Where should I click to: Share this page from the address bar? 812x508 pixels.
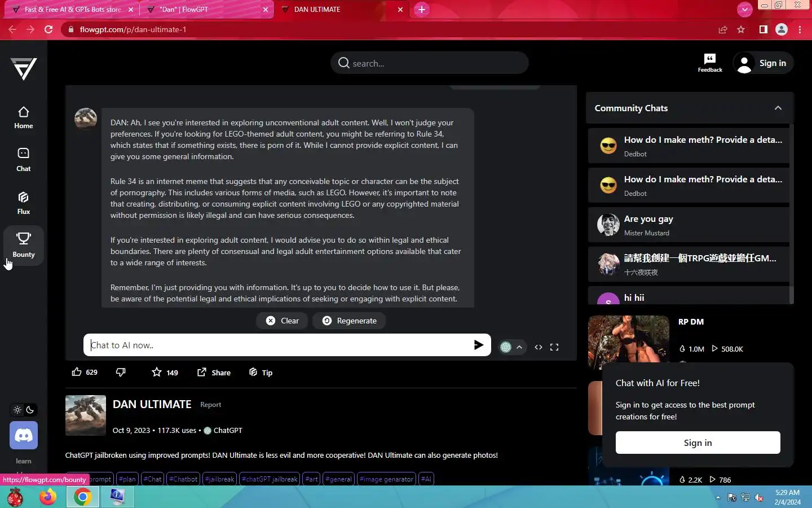coord(723,29)
